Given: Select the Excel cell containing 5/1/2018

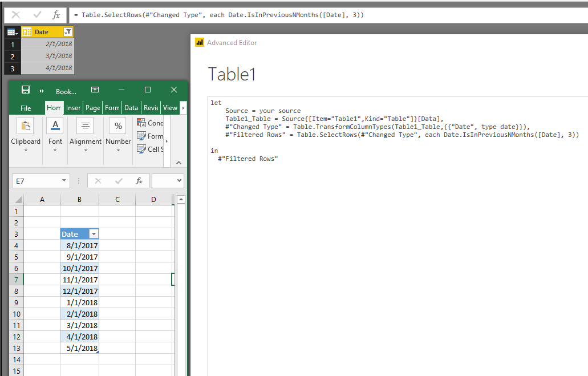Looking at the screenshot, I should [x=79, y=348].
